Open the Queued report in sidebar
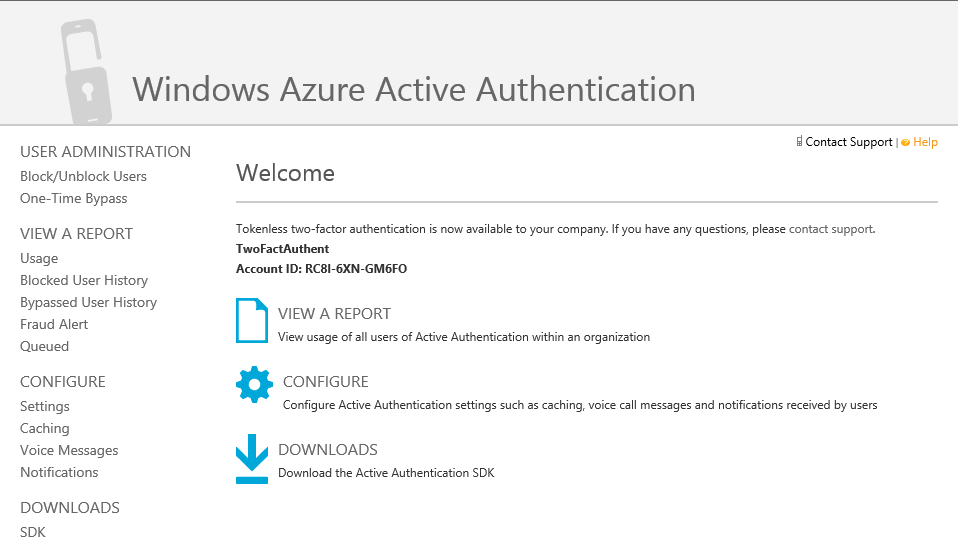This screenshot has width=962, height=554. coord(44,346)
